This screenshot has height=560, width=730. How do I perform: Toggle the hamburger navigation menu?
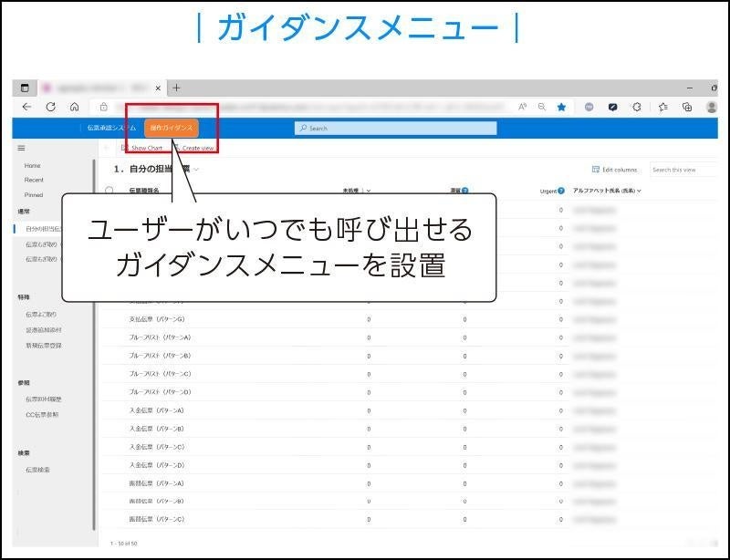21,148
